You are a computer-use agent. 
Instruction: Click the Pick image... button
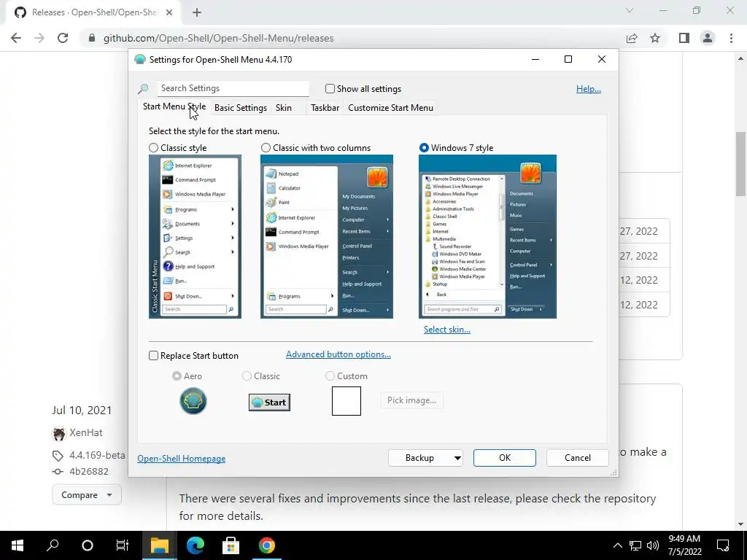point(411,400)
